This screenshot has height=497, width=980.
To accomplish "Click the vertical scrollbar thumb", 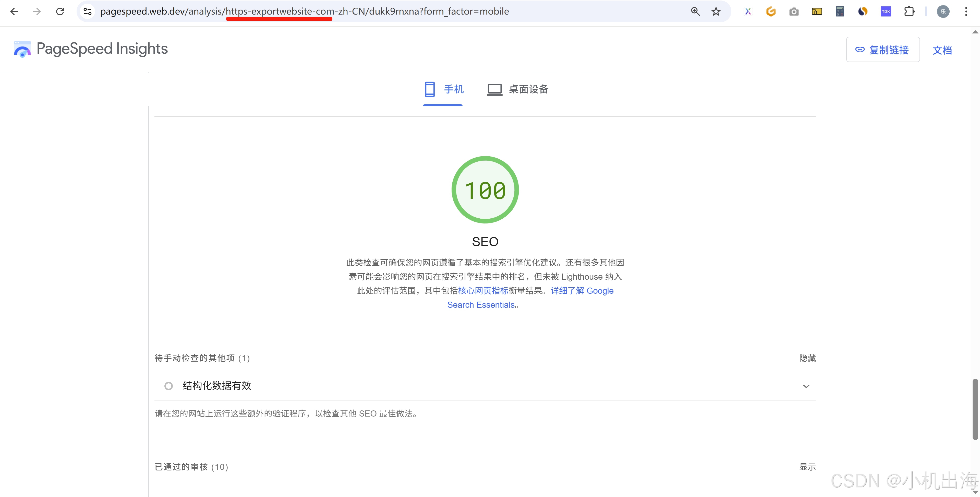I will [x=975, y=409].
